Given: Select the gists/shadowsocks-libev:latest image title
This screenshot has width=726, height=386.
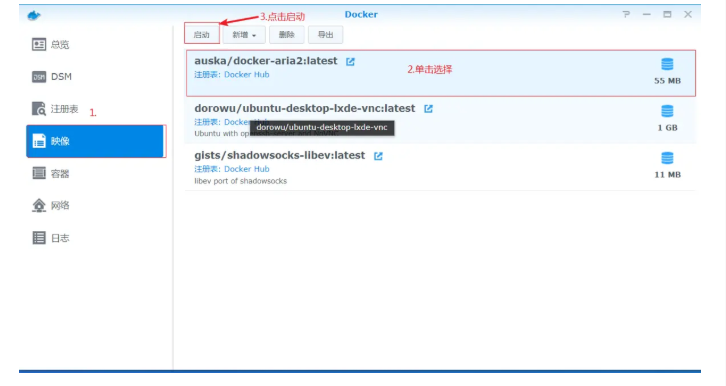Looking at the screenshot, I should tap(280, 156).
